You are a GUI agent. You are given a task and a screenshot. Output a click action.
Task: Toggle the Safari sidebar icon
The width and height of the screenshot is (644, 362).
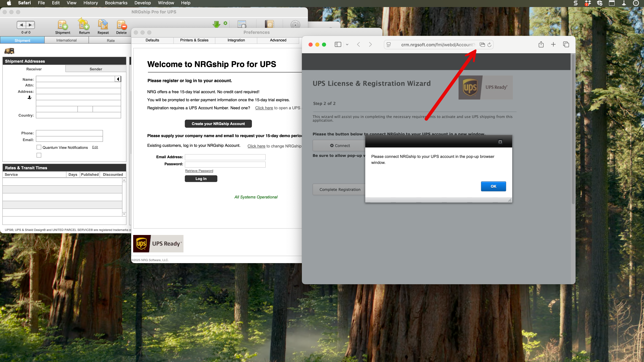click(338, 44)
